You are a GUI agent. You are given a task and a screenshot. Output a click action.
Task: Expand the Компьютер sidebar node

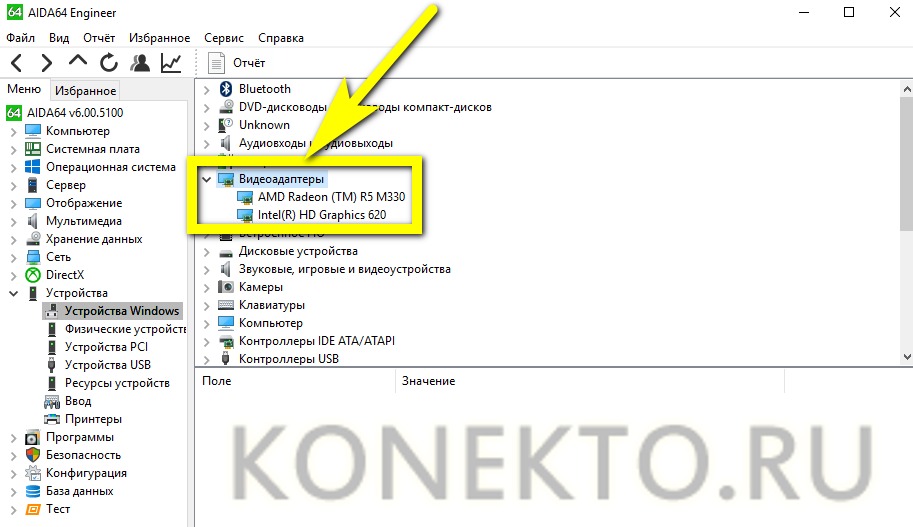point(13,132)
